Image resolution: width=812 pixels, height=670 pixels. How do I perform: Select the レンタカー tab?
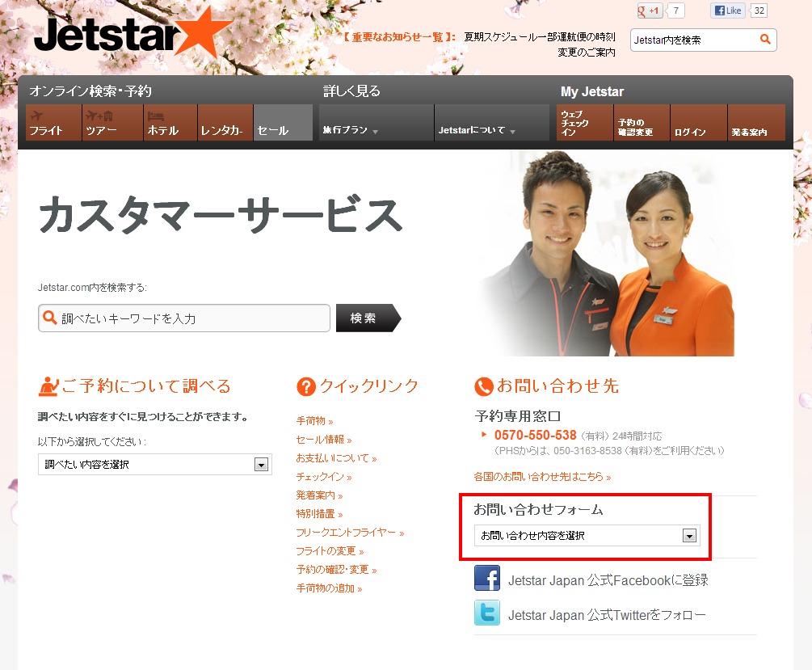(225, 128)
